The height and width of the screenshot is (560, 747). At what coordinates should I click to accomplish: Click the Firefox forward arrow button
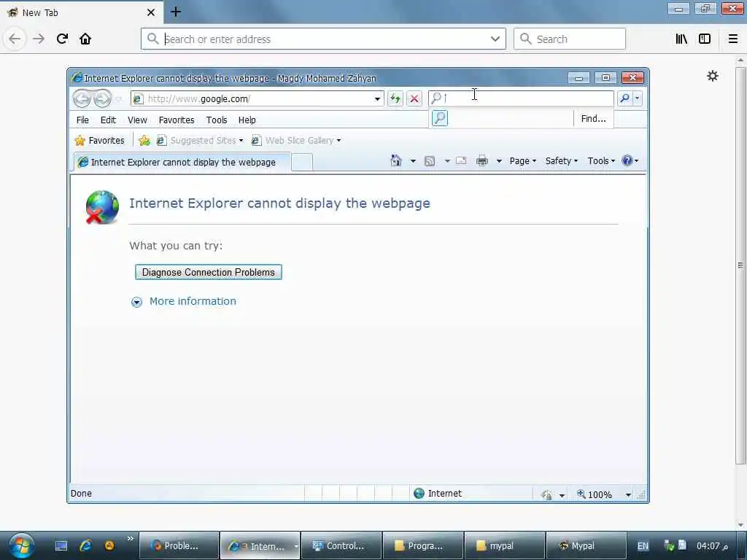click(x=39, y=39)
